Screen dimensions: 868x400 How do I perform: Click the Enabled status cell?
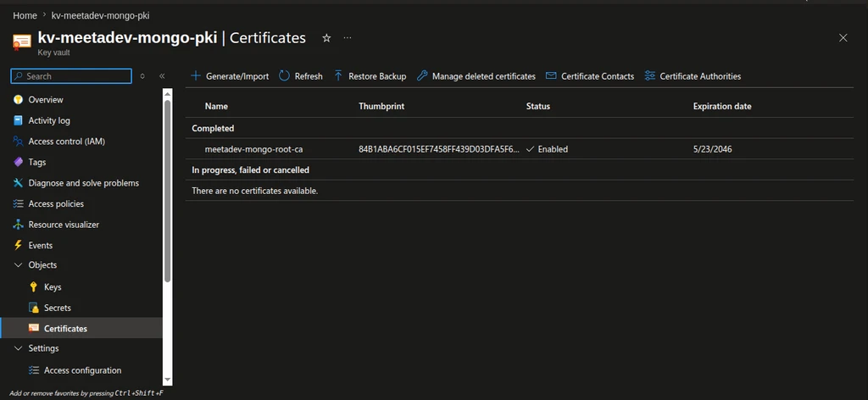click(x=547, y=149)
